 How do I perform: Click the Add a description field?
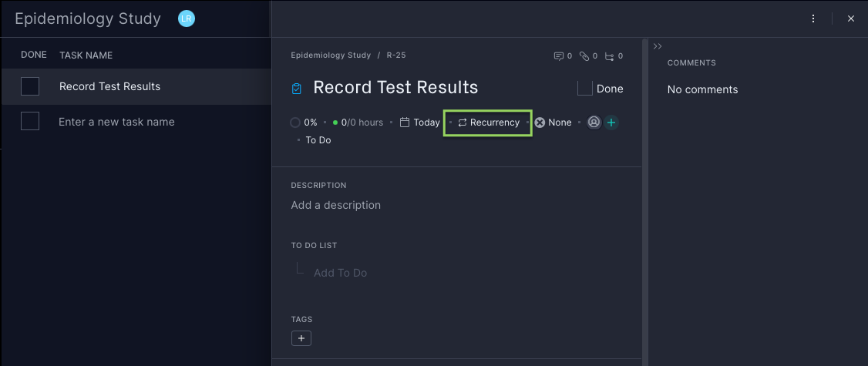pos(335,205)
